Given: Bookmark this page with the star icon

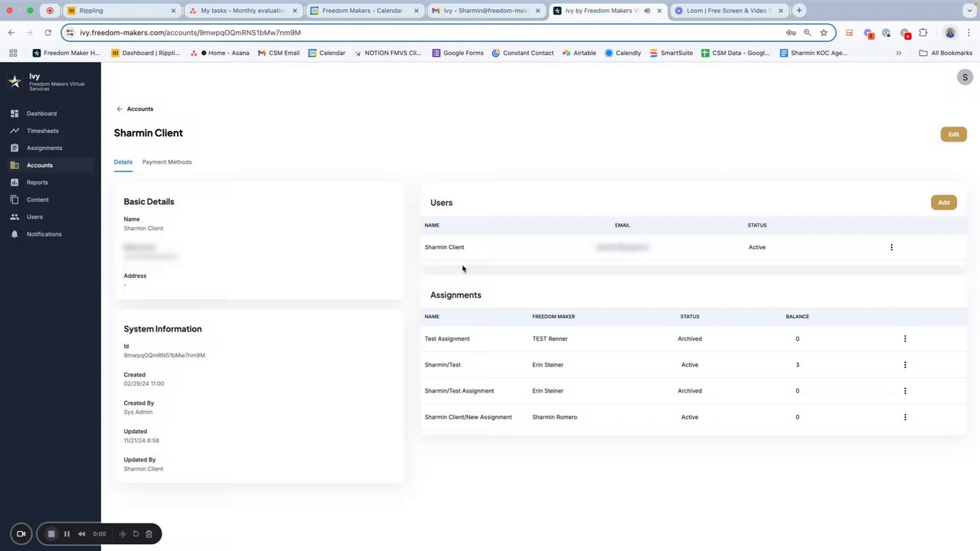Looking at the screenshot, I should coord(824,33).
